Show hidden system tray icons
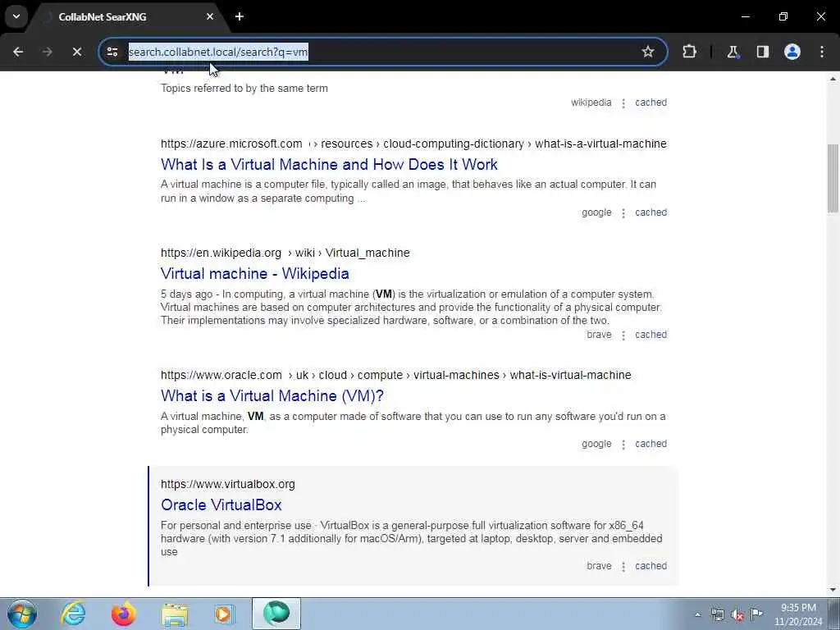This screenshot has width=840, height=630. [x=697, y=614]
